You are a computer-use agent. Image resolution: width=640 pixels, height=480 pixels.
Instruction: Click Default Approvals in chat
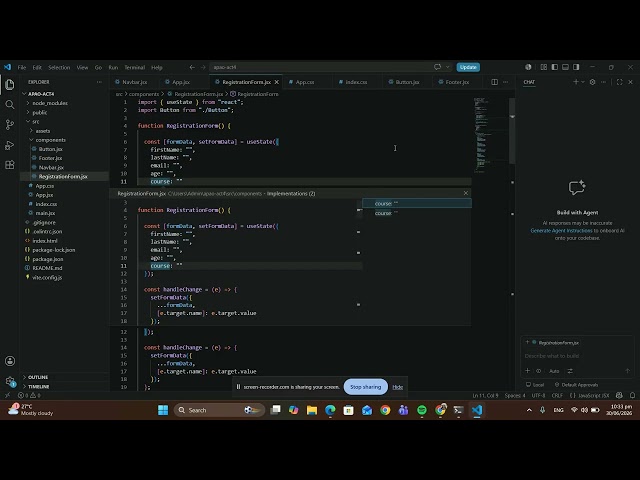click(576, 385)
